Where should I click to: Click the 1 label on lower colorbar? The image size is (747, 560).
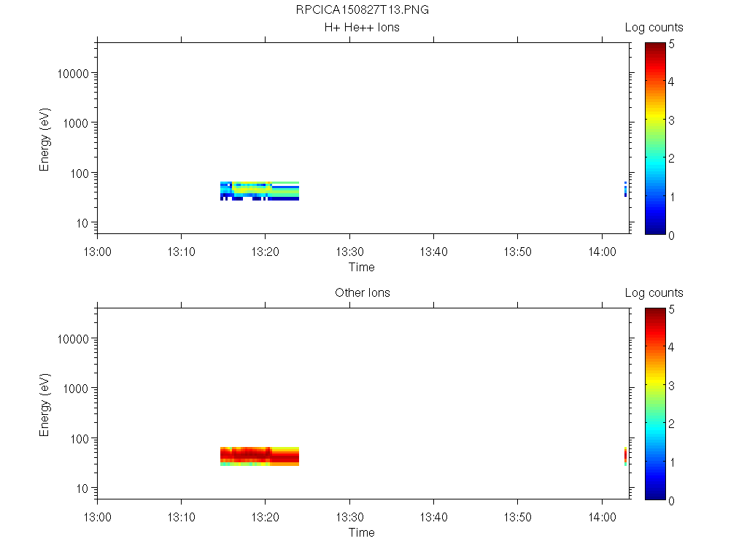[671, 462]
